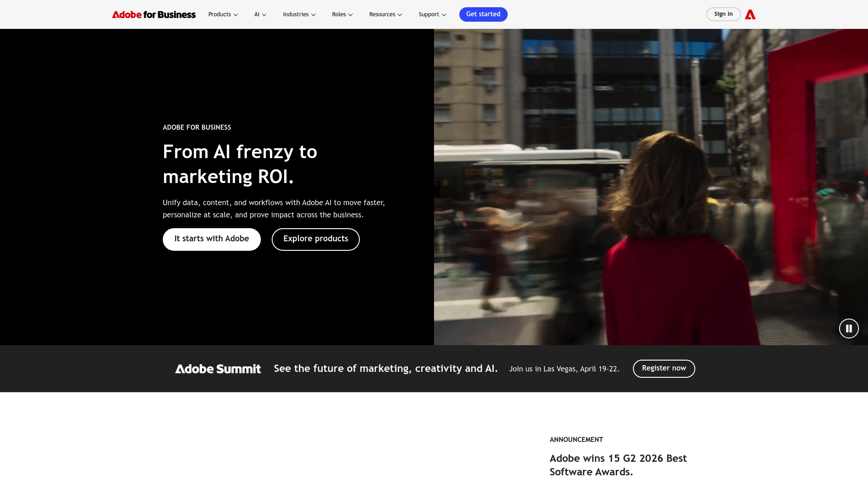
Task: Open the Roles dropdown
Action: point(342,14)
